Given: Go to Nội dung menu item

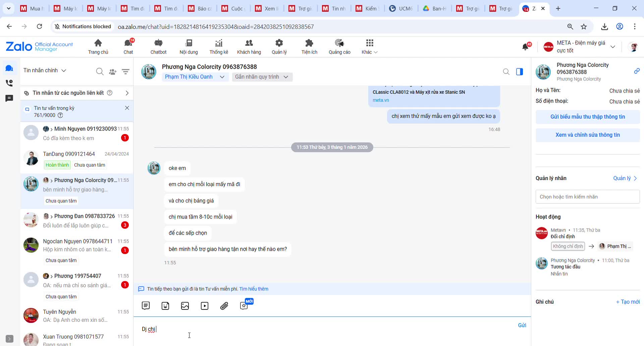Looking at the screenshot, I should coord(189,47).
